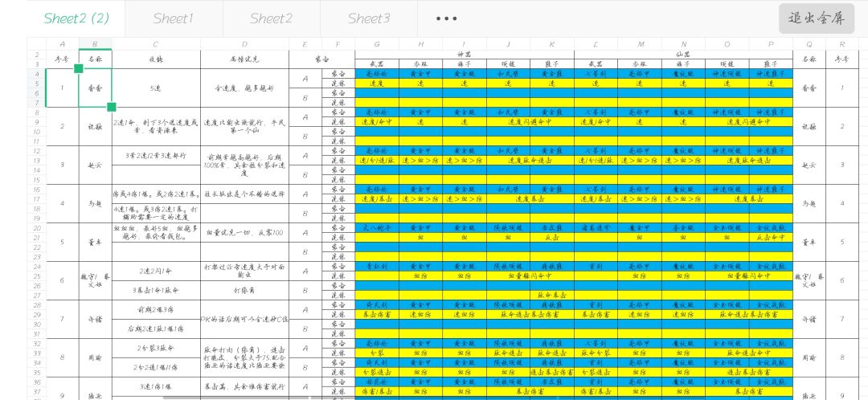Select the 董卓 cell in column B
The height and width of the screenshot is (400, 868).
click(95, 242)
